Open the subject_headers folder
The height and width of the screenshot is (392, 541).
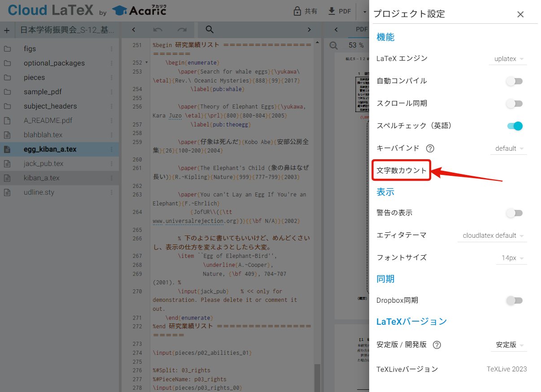tap(50, 106)
